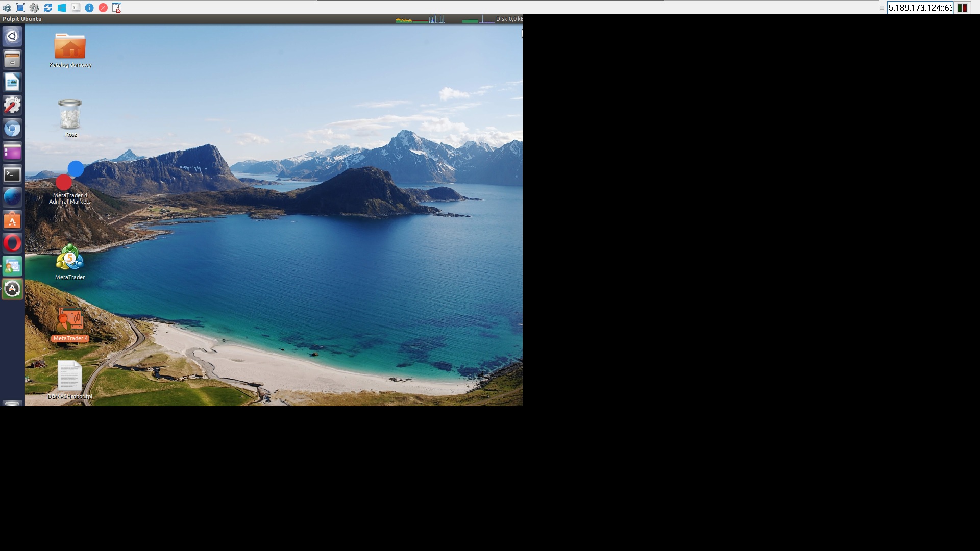Launch Chromium browser from the launcher
The height and width of the screenshot is (551, 980).
pyautogui.click(x=12, y=128)
